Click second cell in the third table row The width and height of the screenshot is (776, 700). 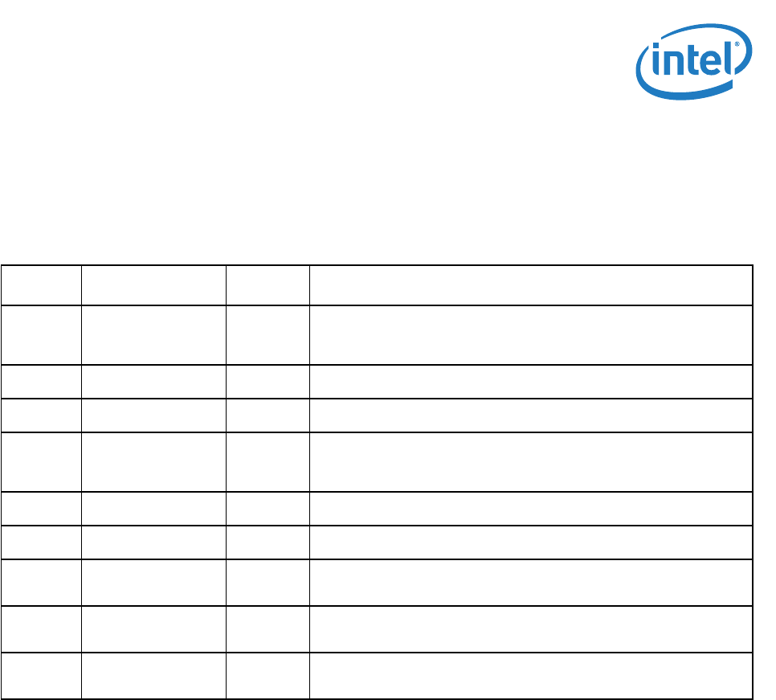click(153, 382)
